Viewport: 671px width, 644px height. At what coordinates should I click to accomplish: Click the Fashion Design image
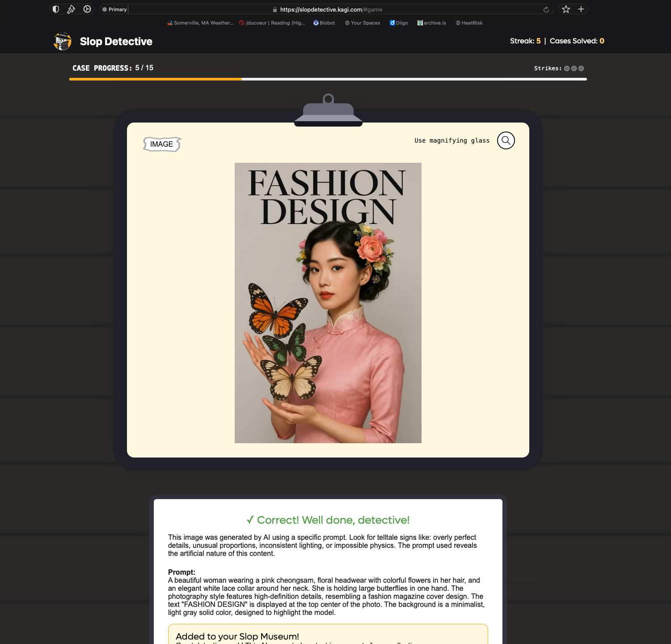coord(328,303)
